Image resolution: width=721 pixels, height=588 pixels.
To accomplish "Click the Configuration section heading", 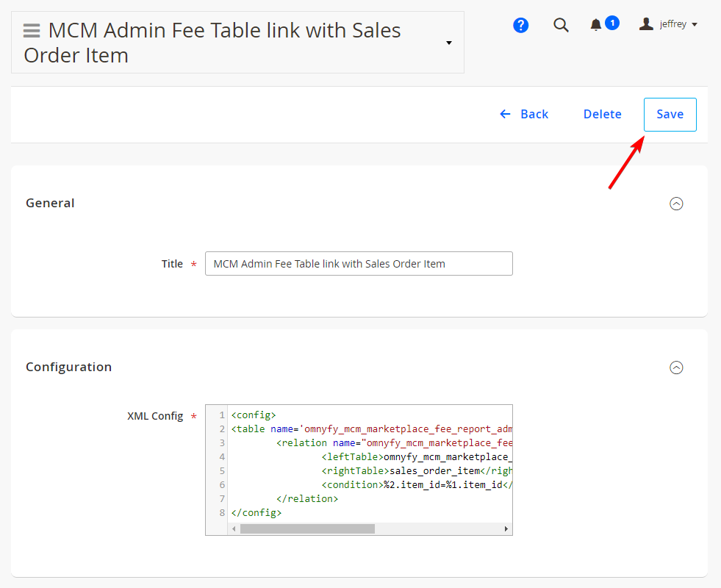I will pos(69,367).
